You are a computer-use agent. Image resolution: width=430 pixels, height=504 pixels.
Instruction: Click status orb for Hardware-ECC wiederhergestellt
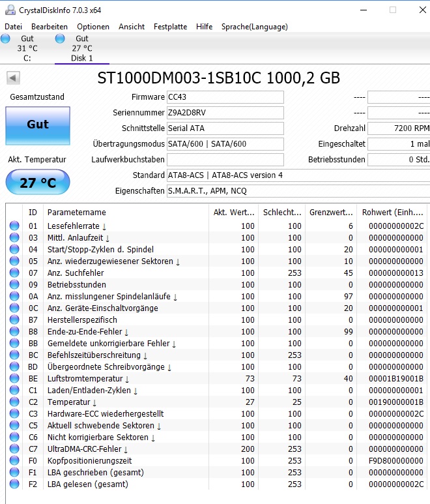click(14, 413)
